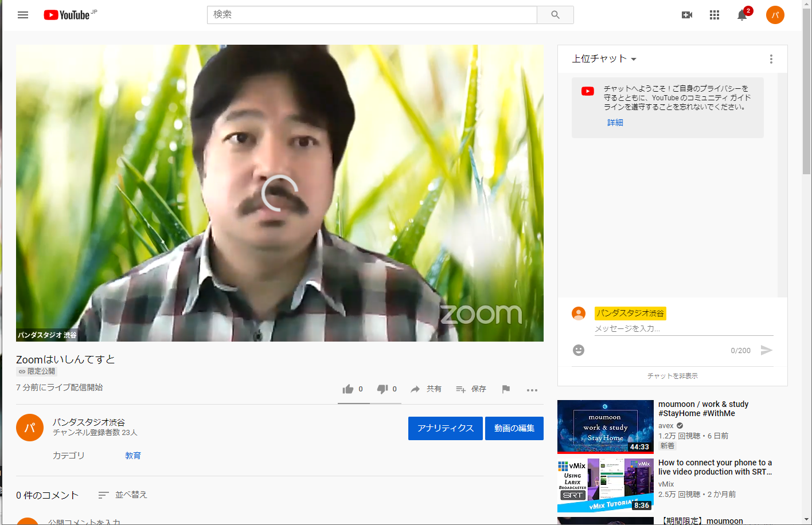Click the パンダスタジオ渋谷 chat name badge
Image resolution: width=812 pixels, height=525 pixels.
point(630,314)
